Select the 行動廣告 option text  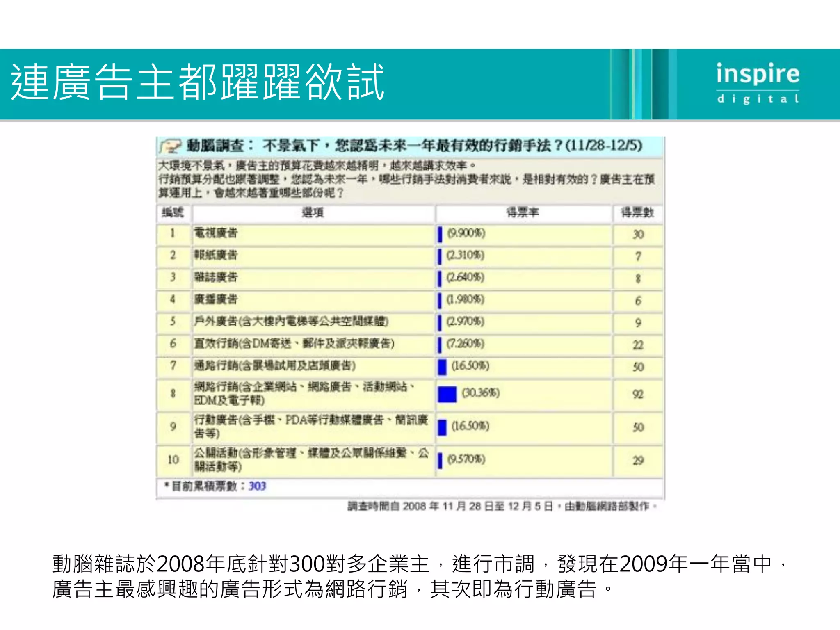point(311,427)
